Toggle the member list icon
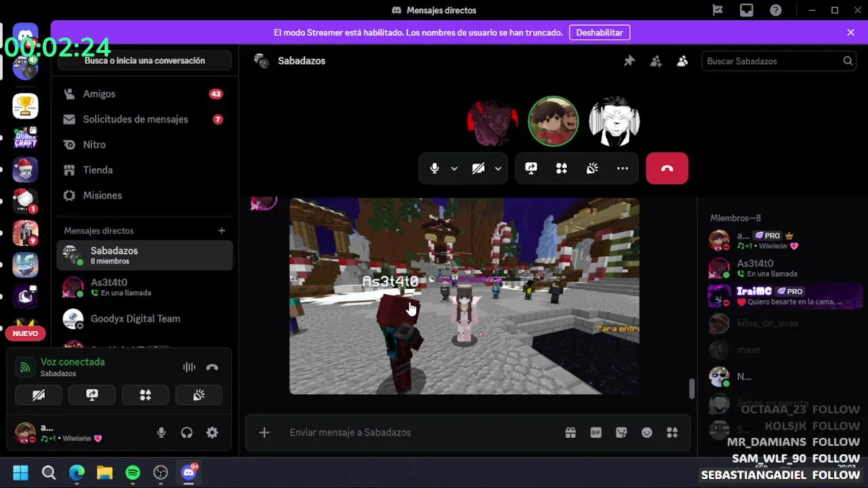This screenshot has height=488, width=868. click(682, 61)
